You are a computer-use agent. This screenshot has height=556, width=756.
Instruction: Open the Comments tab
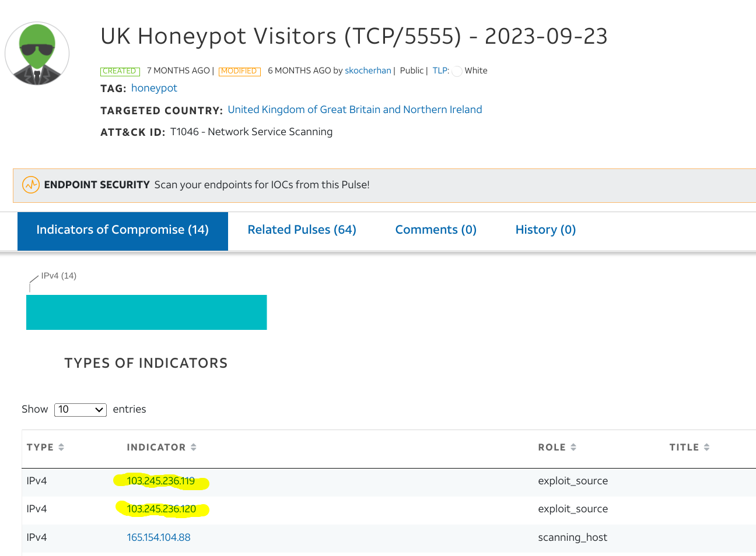click(x=436, y=230)
